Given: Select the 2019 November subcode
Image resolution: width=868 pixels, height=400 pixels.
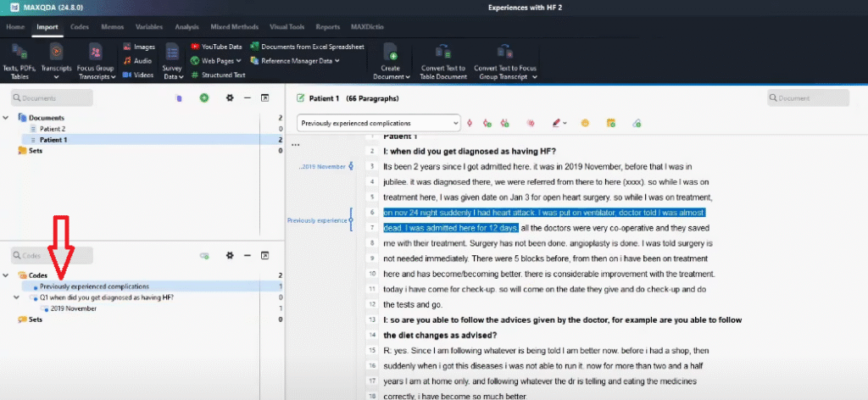Looking at the screenshot, I should click(73, 308).
